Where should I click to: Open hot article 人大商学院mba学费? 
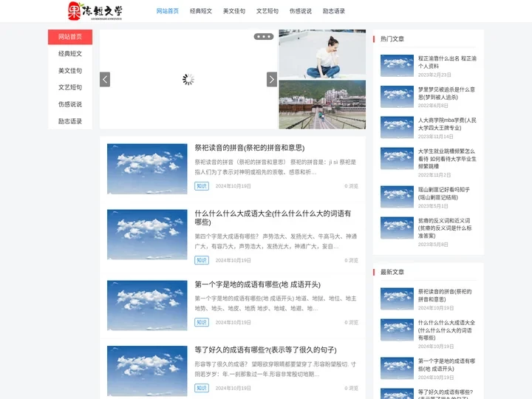click(447, 124)
